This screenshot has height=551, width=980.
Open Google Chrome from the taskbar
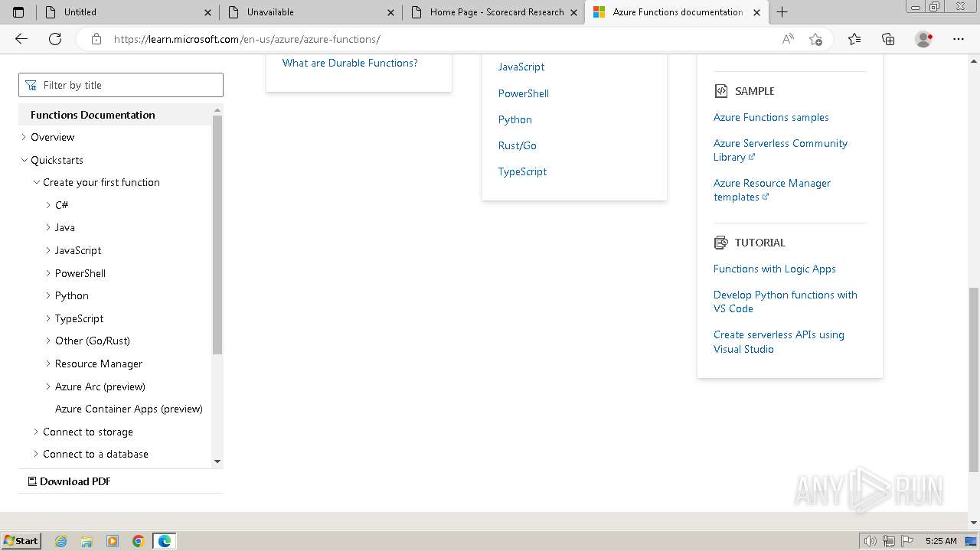[139, 541]
